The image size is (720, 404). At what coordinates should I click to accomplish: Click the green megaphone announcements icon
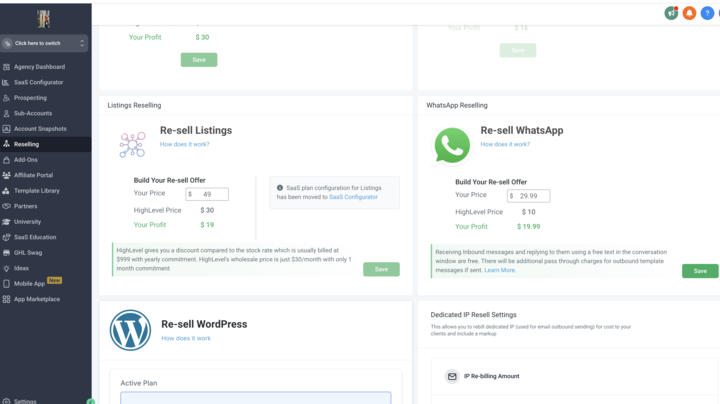(x=671, y=13)
